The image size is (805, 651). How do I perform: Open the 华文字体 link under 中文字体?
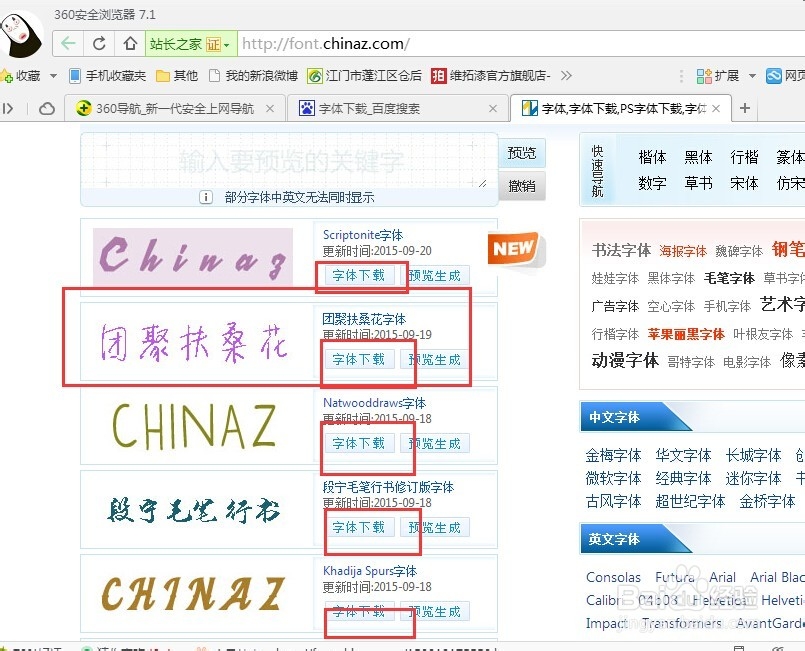coord(683,455)
